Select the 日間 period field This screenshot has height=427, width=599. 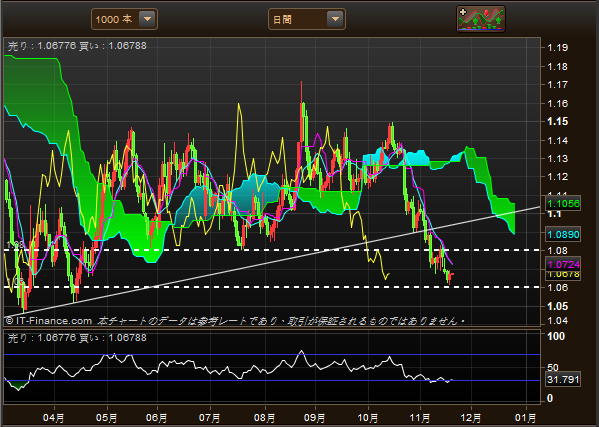307,19
